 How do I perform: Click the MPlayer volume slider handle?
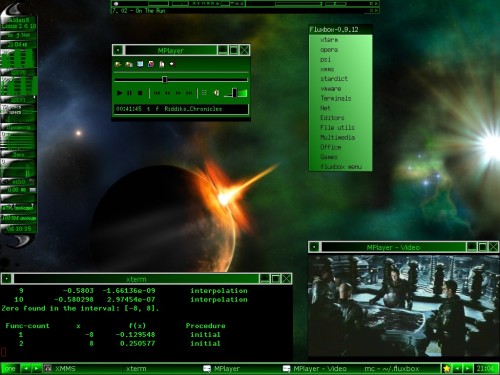tap(234, 93)
